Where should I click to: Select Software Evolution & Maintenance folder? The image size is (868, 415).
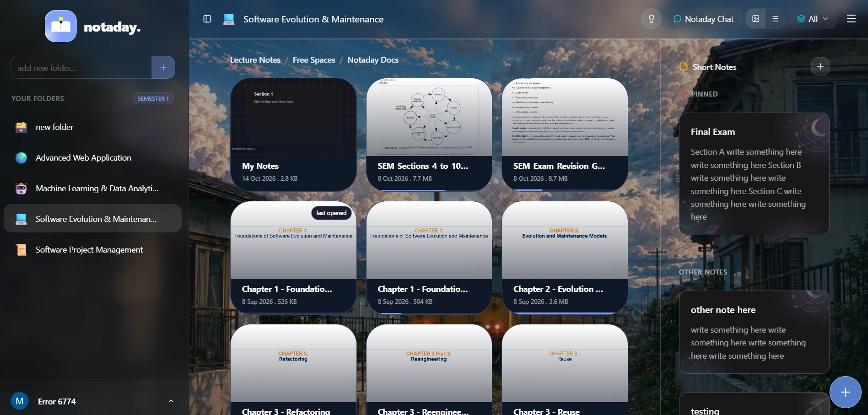pyautogui.click(x=92, y=218)
